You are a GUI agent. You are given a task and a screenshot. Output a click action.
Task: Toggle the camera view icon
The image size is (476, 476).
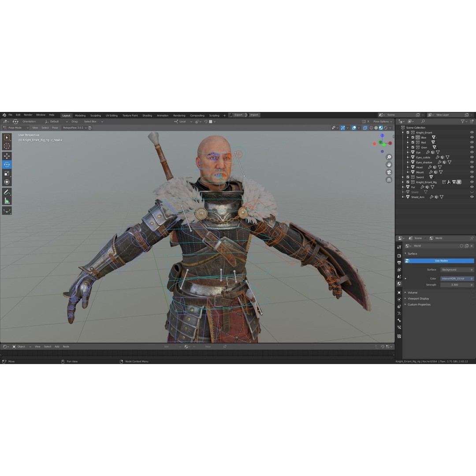pos(389,172)
